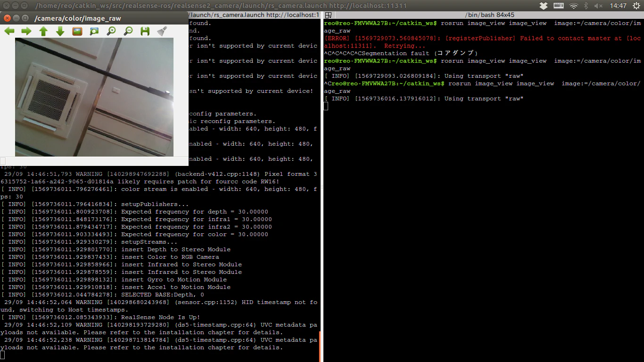
Task: Pan the image right using the right arrow
Action: 26,31
